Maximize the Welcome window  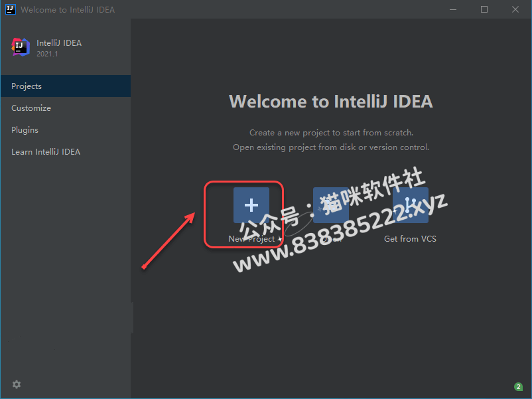click(484, 9)
